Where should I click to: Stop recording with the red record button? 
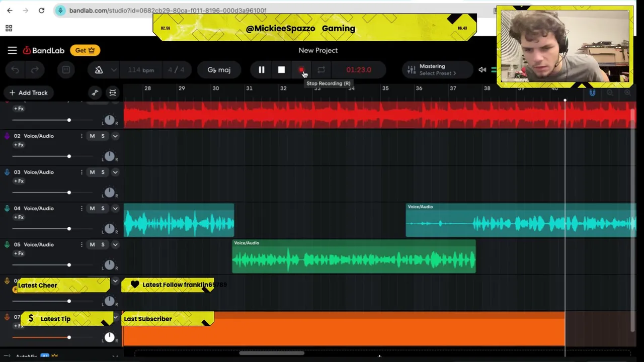pyautogui.click(x=301, y=70)
